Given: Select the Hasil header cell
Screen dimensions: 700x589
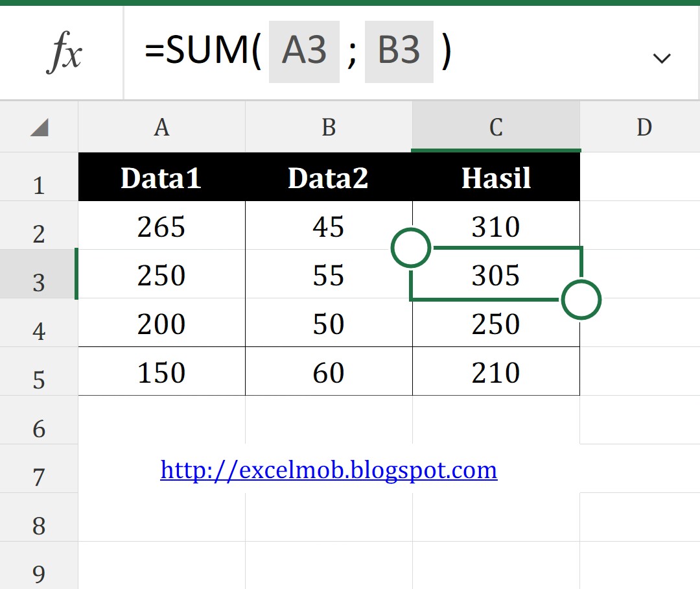Looking at the screenshot, I should pos(496,177).
